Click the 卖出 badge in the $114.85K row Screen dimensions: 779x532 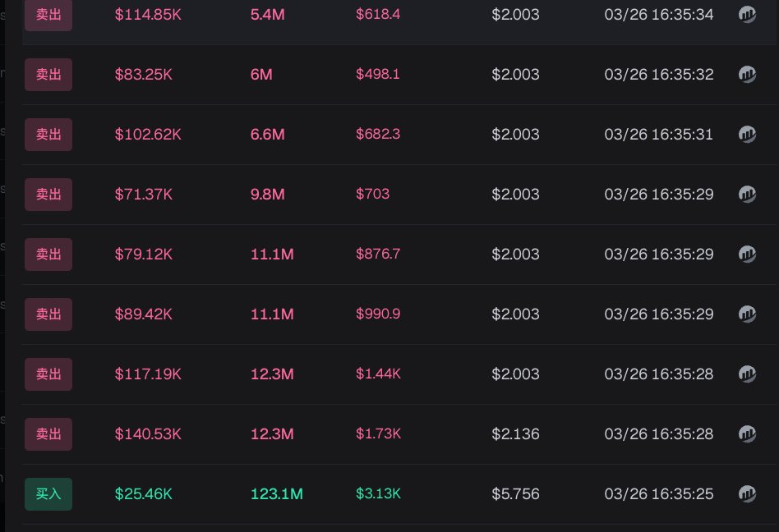point(48,15)
